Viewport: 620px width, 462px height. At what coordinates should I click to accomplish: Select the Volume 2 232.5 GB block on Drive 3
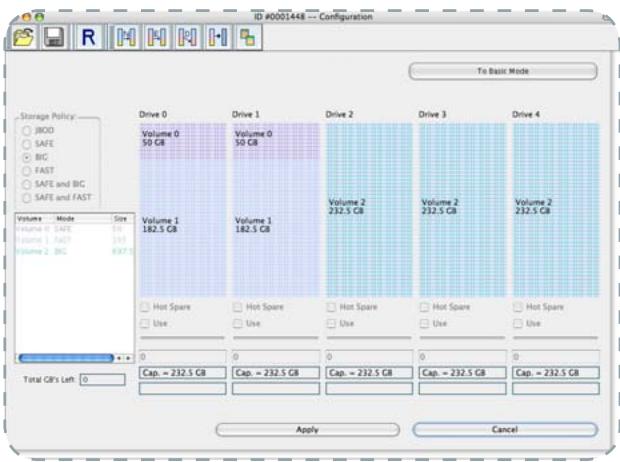(463, 210)
